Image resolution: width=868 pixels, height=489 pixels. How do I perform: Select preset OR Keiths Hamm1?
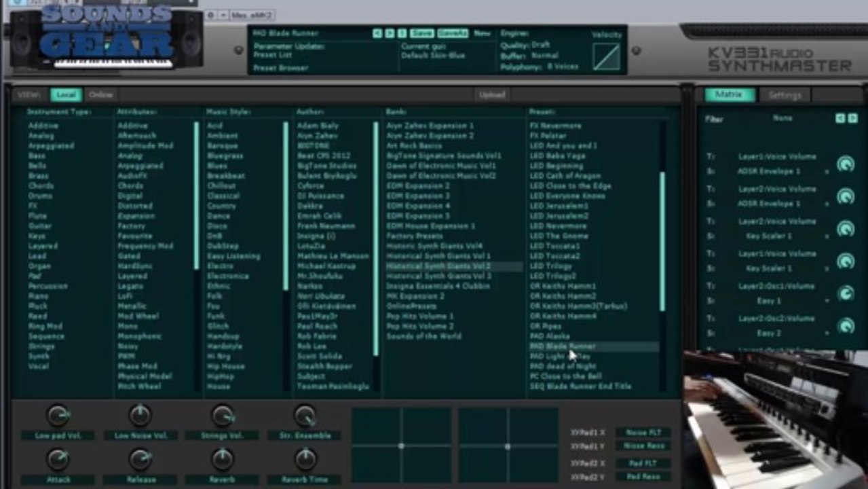click(563, 287)
